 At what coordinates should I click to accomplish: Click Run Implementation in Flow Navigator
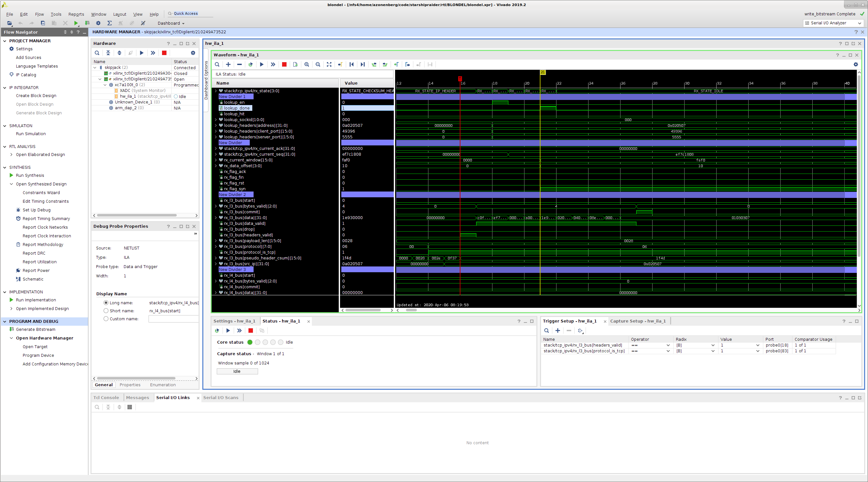pyautogui.click(x=36, y=300)
